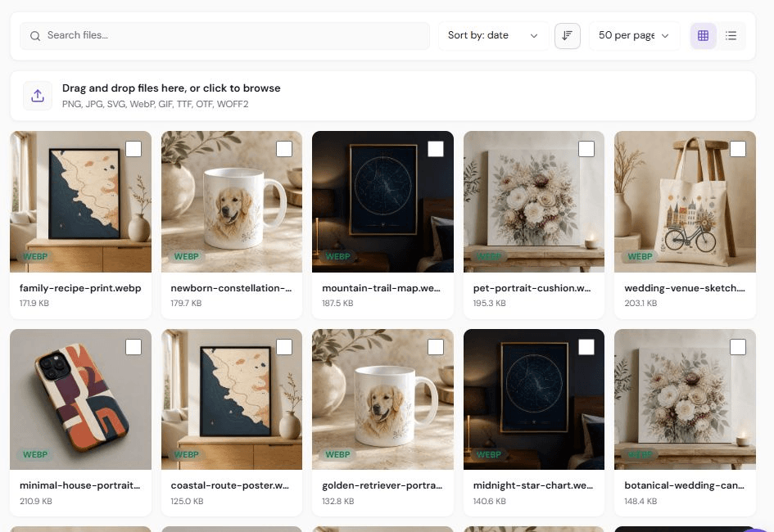Open botanical-wedding-canvas thumbnail
The height and width of the screenshot is (532, 774).
[686, 399]
